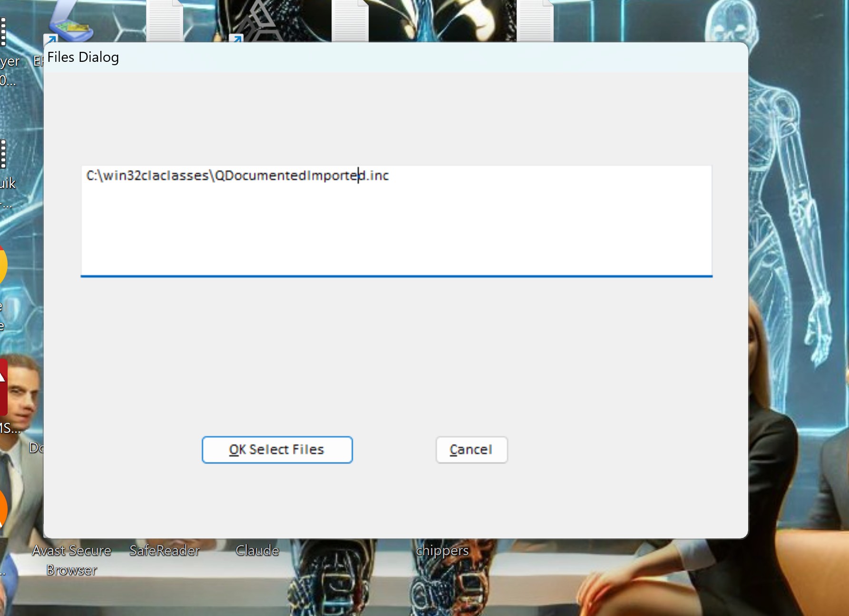
Task: Select the yellow circular icon at left edge
Action: click(x=3, y=265)
